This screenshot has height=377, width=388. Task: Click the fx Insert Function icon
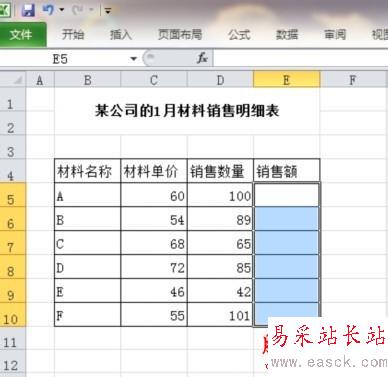pyautogui.click(x=202, y=59)
